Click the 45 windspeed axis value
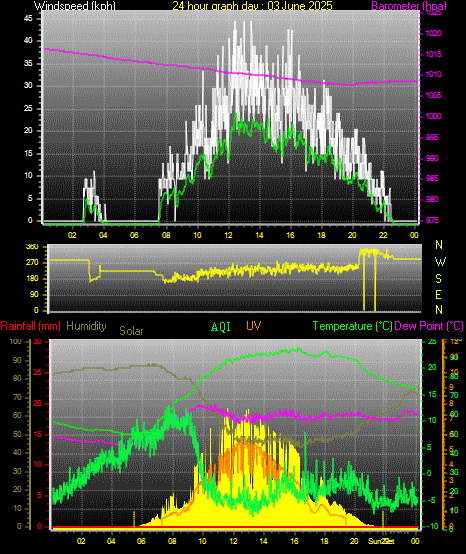This screenshot has width=466, height=554. click(28, 18)
